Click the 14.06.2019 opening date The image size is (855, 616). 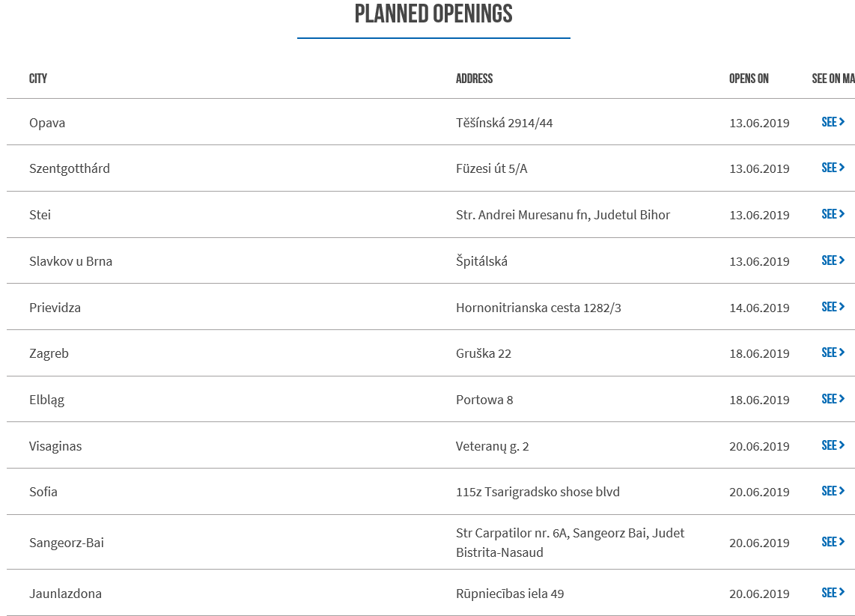[x=759, y=308]
